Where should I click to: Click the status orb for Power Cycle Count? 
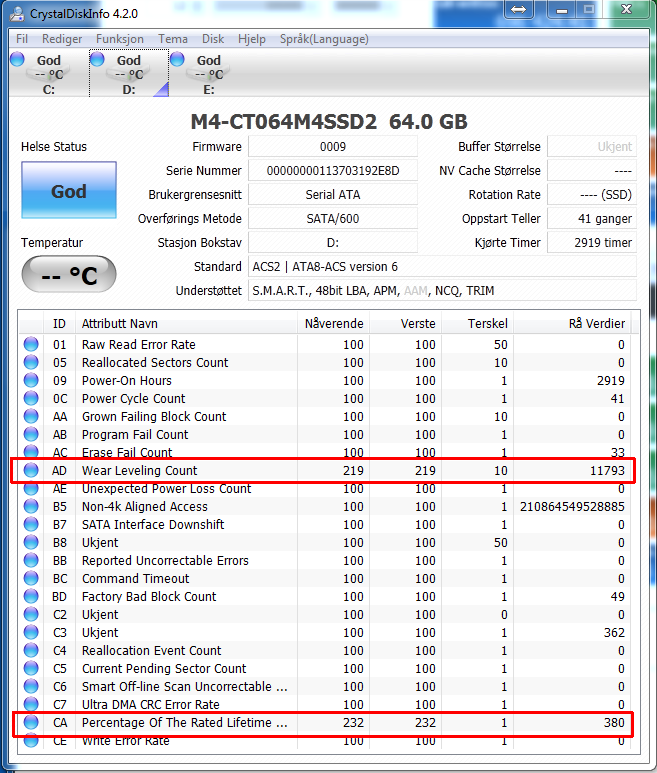31,398
